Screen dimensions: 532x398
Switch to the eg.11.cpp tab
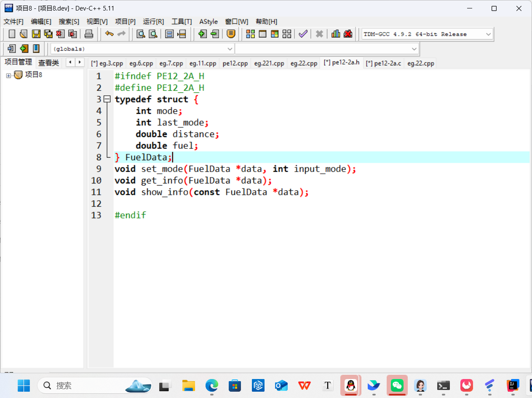(x=203, y=63)
